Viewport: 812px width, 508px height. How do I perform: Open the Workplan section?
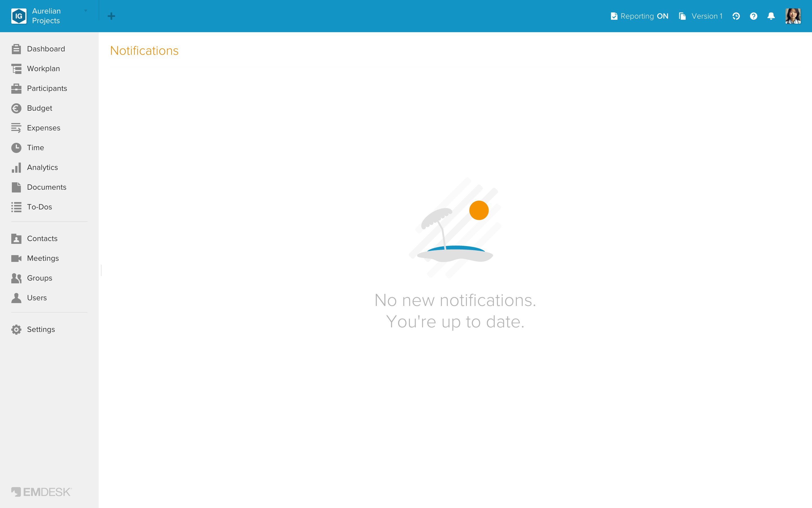click(44, 69)
